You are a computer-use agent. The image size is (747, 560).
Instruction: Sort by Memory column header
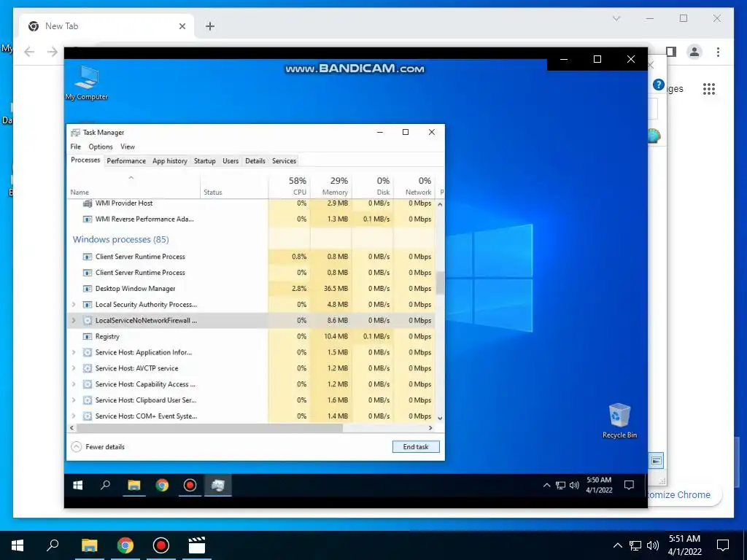click(x=331, y=186)
